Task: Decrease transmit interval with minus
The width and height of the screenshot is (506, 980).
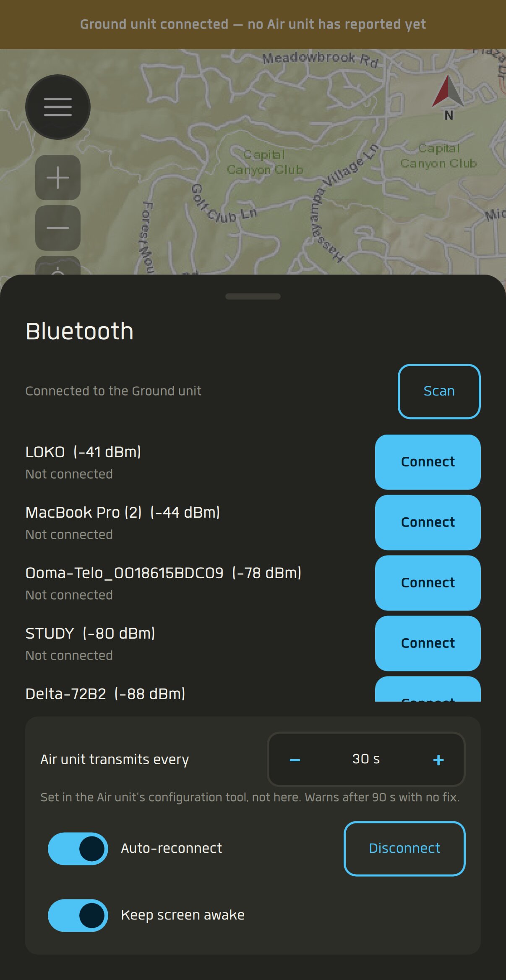Action: click(295, 760)
